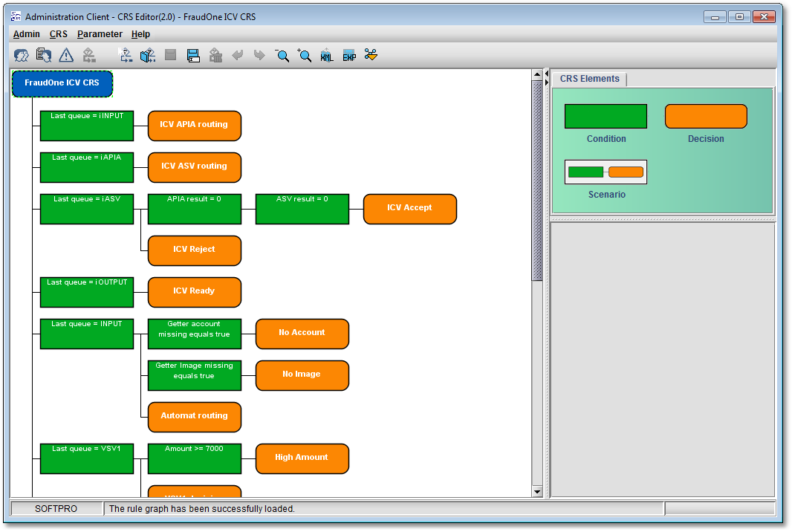Click the XML export toolbar icon
Screen dimensions: 792x532
tap(327, 55)
